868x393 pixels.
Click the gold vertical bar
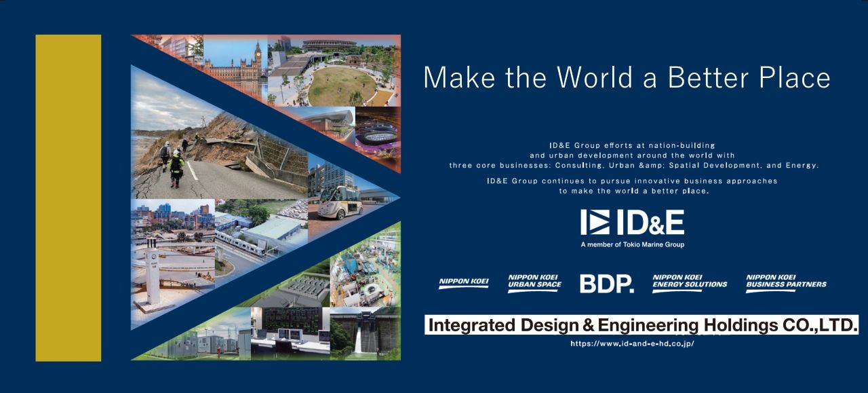pyautogui.click(x=68, y=198)
